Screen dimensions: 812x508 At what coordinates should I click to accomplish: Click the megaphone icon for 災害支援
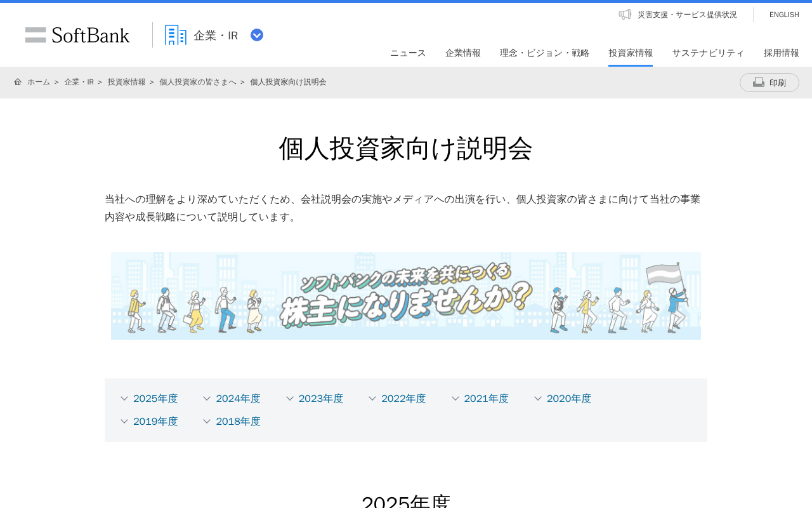625,14
